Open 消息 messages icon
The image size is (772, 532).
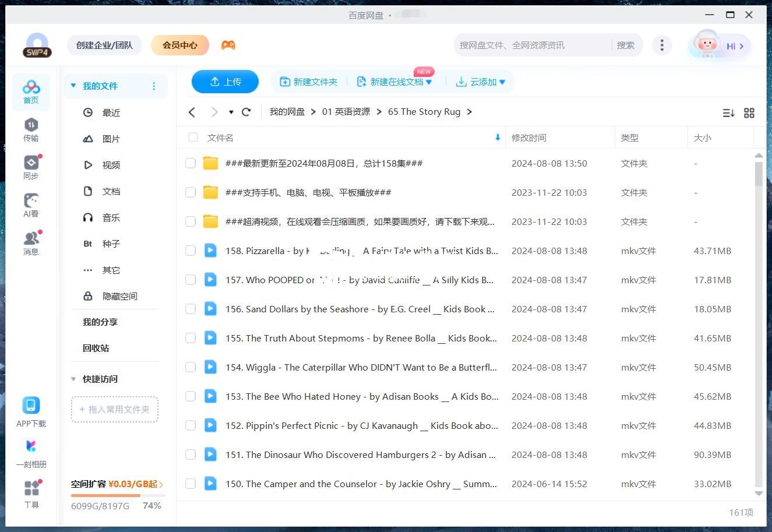[x=31, y=242]
